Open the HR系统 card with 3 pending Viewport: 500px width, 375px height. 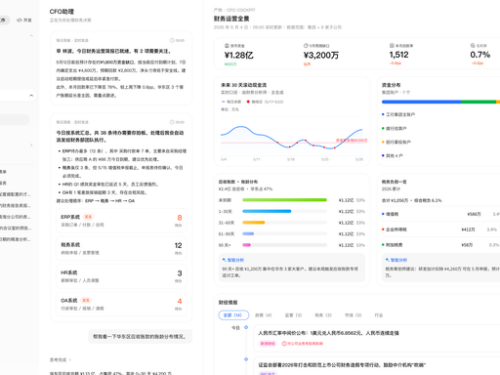[x=121, y=276]
